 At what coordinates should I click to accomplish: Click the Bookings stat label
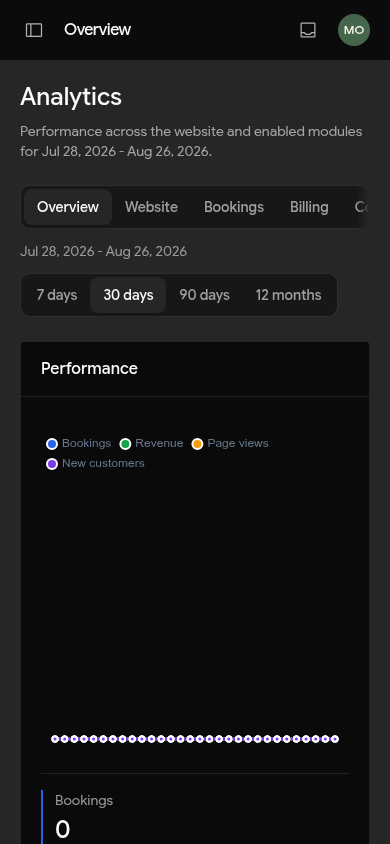pyautogui.click(x=84, y=800)
